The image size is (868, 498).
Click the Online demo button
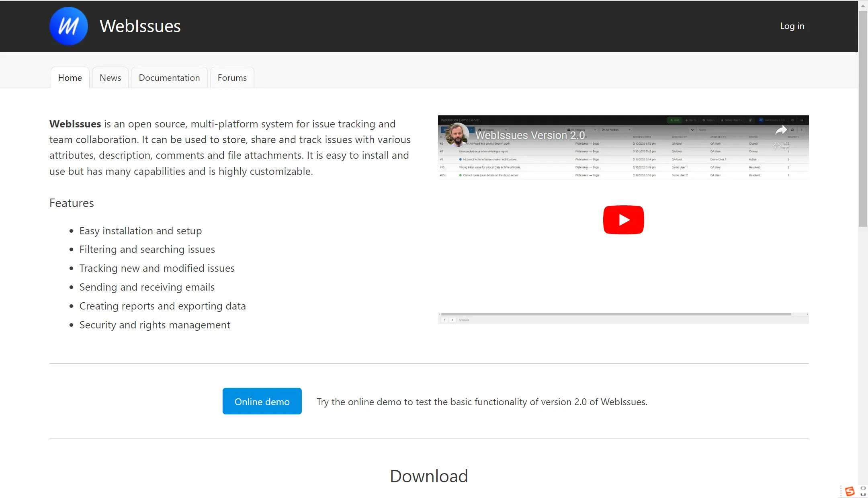(262, 401)
